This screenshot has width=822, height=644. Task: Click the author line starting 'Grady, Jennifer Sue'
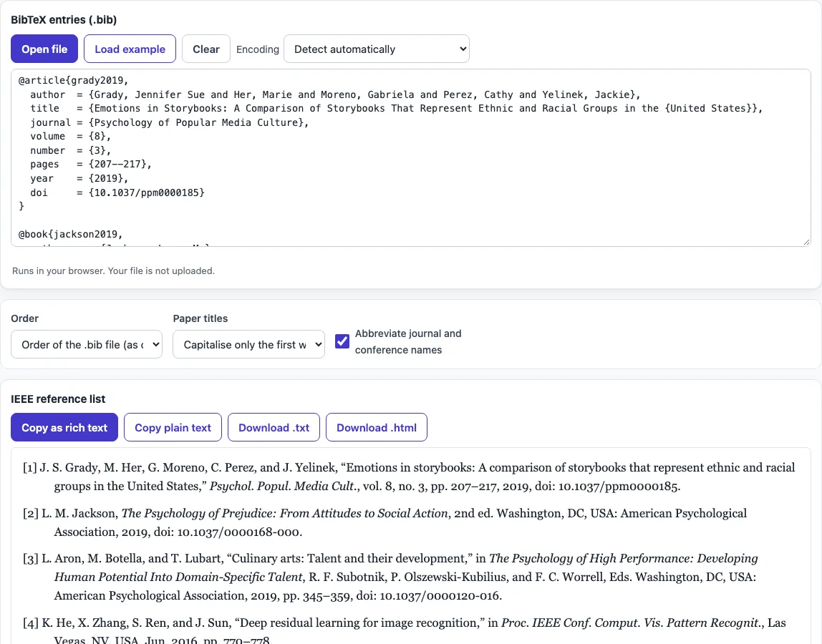[x=336, y=94]
